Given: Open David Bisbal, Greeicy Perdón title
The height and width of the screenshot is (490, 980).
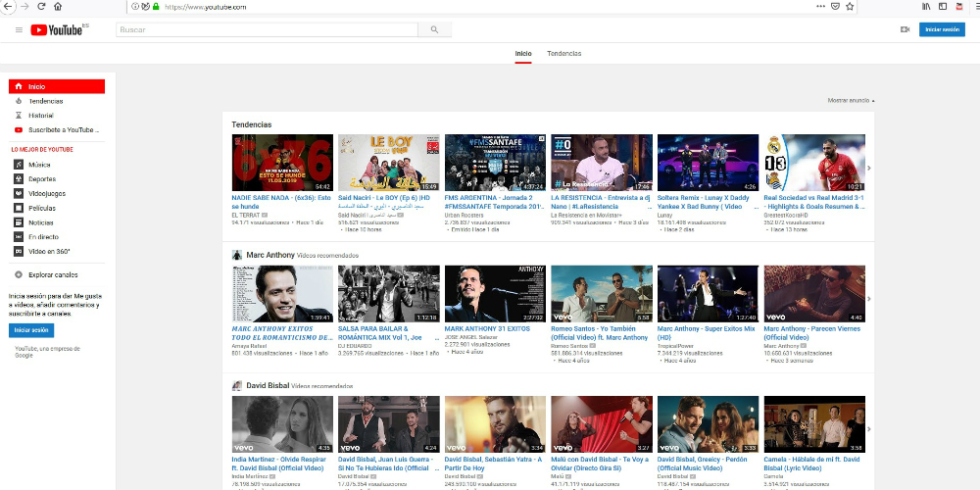Looking at the screenshot, I should coord(703,464).
